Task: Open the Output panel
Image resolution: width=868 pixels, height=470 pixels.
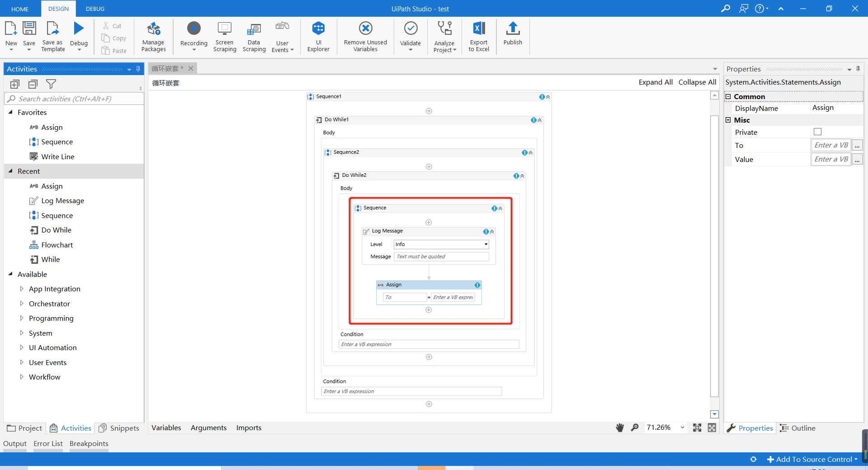Action: (15, 443)
